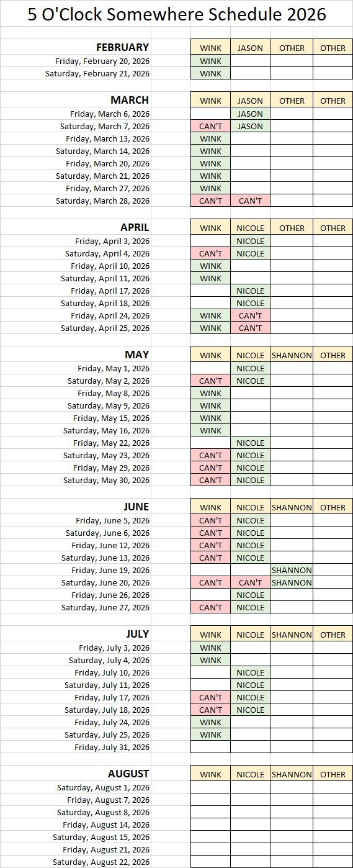353x868 pixels.
Task: Select the CAN'T cell under JASON for March 28
Action: point(250,201)
